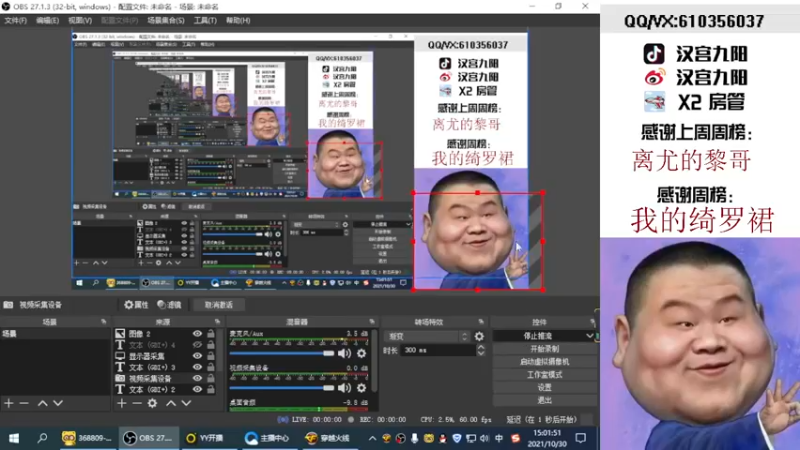Mute the 麦克风/Aux channel
Image resolution: width=800 pixels, height=450 pixels.
pyautogui.click(x=344, y=353)
